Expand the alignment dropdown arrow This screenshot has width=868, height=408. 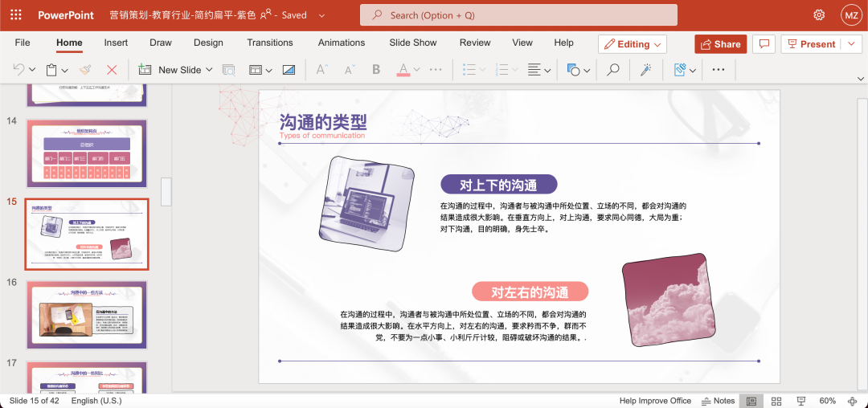[547, 70]
